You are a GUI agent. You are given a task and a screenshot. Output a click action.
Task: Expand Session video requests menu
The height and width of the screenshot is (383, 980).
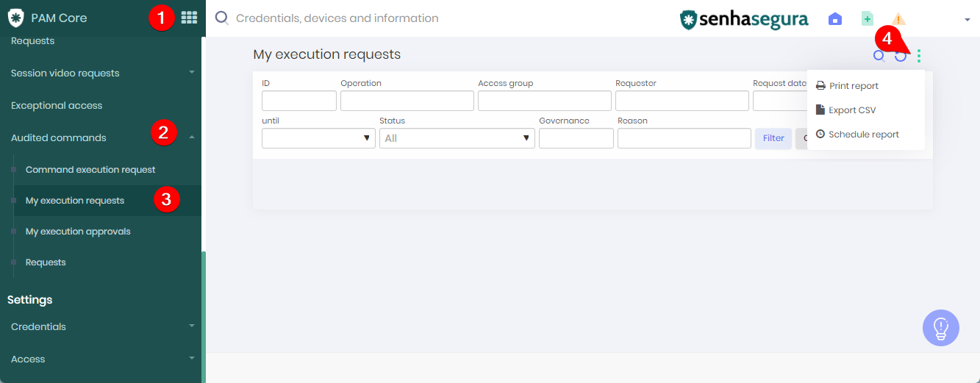coord(192,73)
